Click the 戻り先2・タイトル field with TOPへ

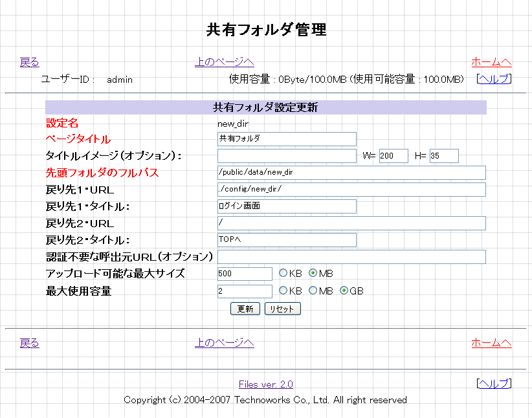tap(287, 240)
